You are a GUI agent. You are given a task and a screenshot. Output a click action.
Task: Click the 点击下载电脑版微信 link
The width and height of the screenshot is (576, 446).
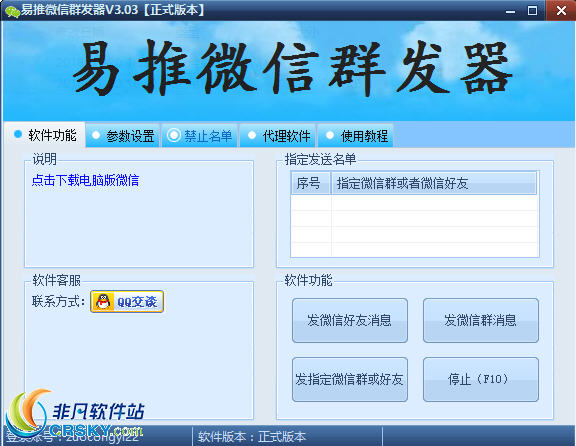point(85,180)
